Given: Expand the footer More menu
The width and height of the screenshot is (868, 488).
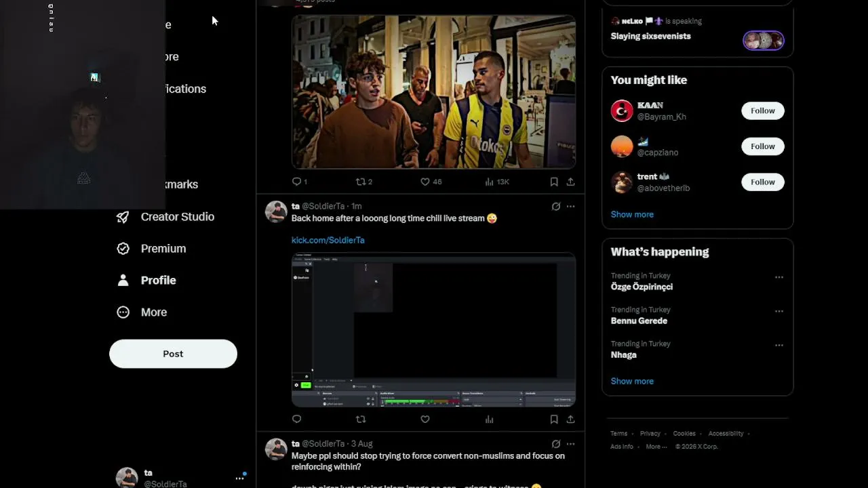Looking at the screenshot, I should (x=656, y=447).
